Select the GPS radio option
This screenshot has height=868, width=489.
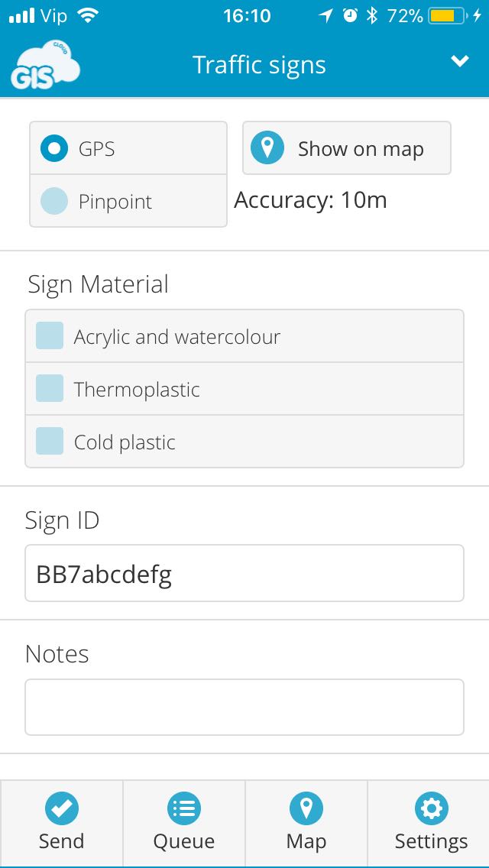pos(128,148)
